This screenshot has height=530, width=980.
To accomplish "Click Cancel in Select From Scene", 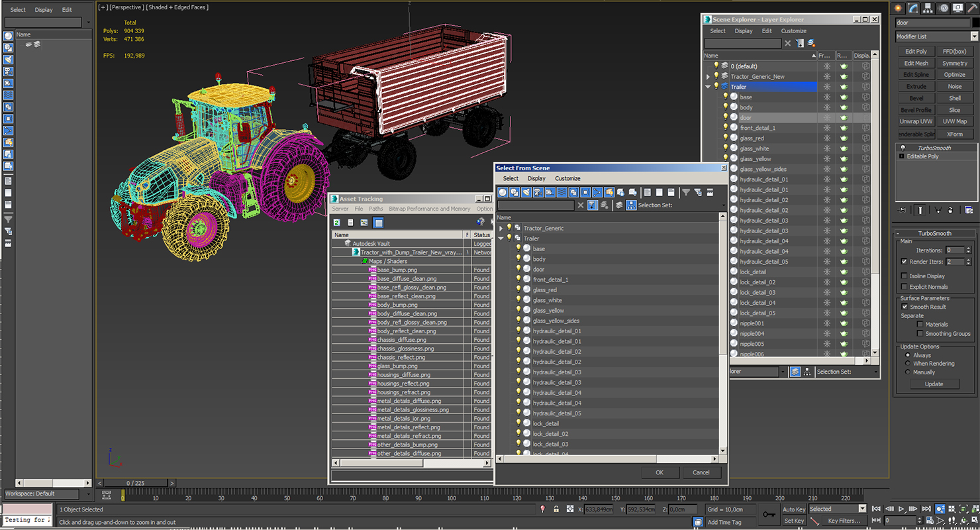I will click(701, 472).
